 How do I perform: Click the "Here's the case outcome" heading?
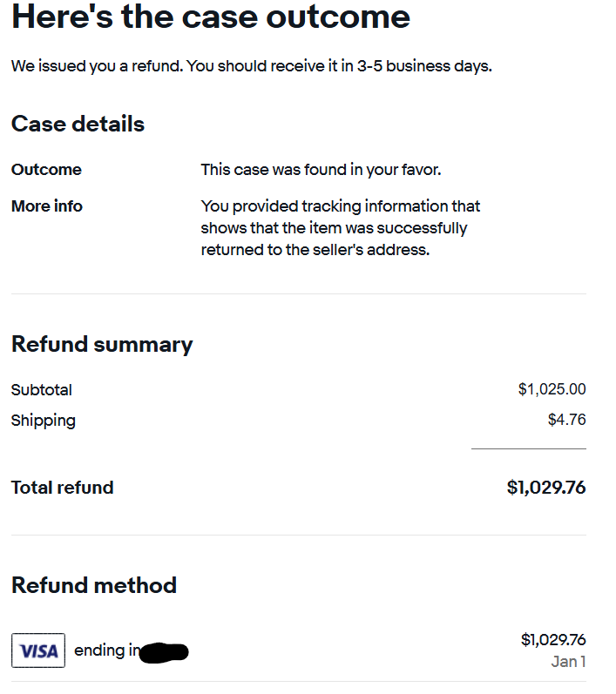tap(210, 17)
